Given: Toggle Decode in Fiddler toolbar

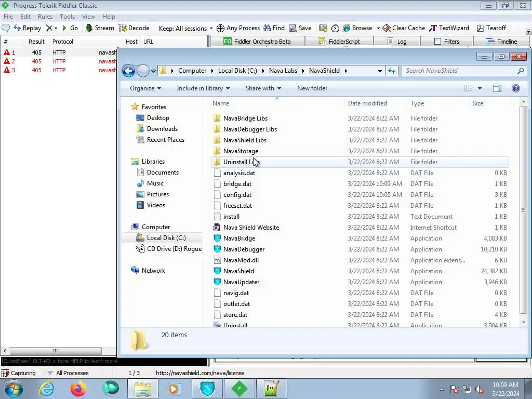Looking at the screenshot, I should point(134,28).
